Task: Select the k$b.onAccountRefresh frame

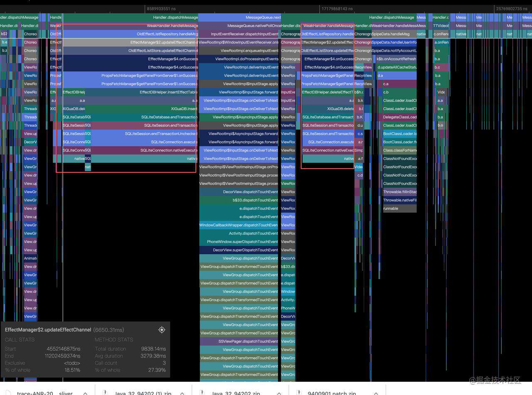Action: pyautogui.click(x=396, y=59)
